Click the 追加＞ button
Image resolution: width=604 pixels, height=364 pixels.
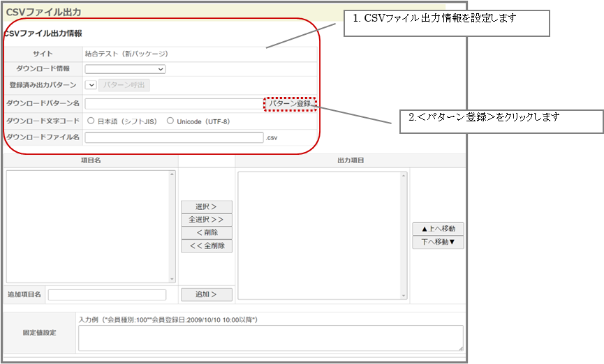[206, 294]
